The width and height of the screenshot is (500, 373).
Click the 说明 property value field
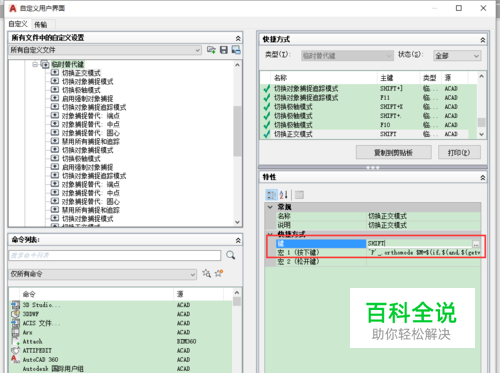pos(423,225)
